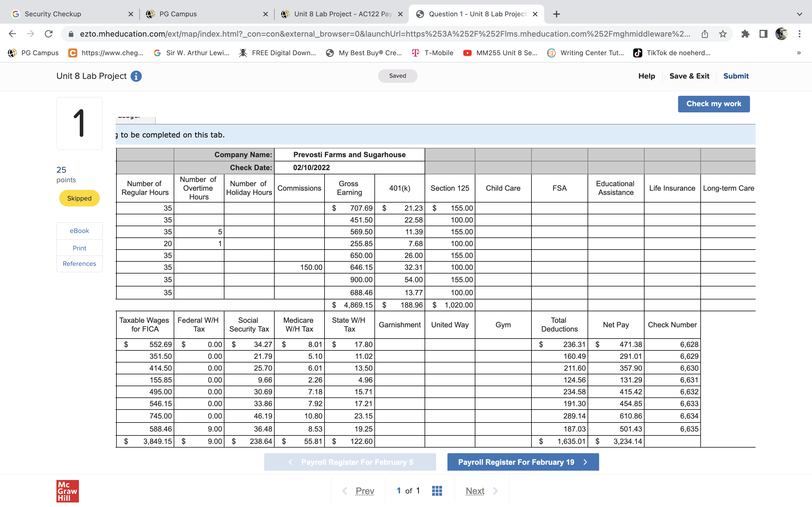
Task: Reload the page with the refresh icon
Action: coord(49,34)
